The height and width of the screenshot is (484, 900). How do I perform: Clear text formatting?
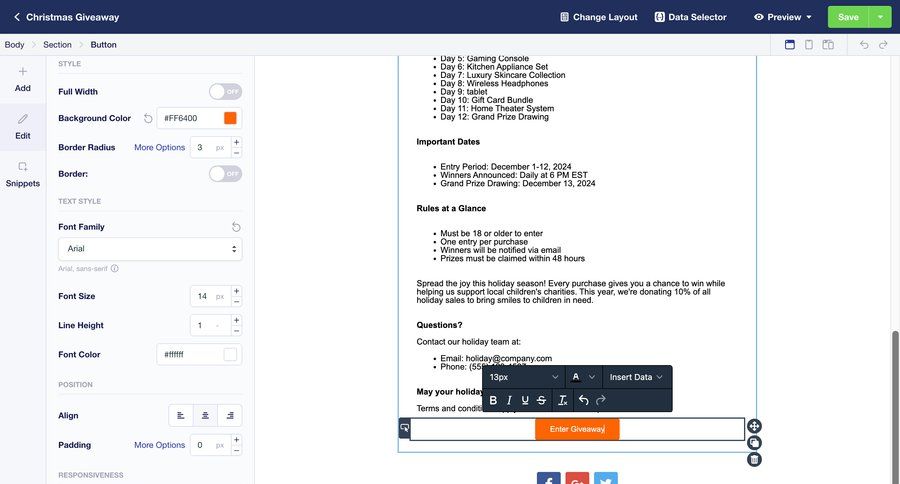[562, 401]
